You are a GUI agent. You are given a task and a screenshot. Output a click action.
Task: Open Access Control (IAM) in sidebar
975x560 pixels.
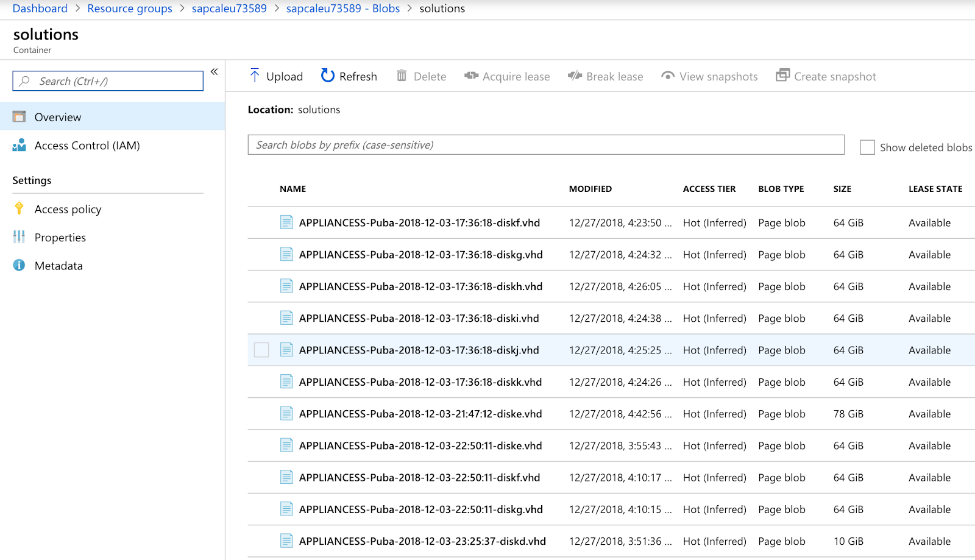pos(87,146)
